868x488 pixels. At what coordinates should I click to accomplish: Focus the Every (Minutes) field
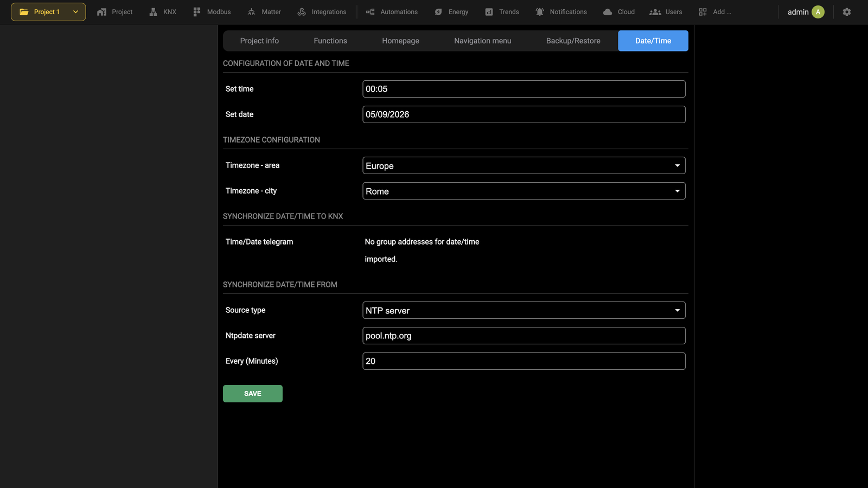pos(524,361)
